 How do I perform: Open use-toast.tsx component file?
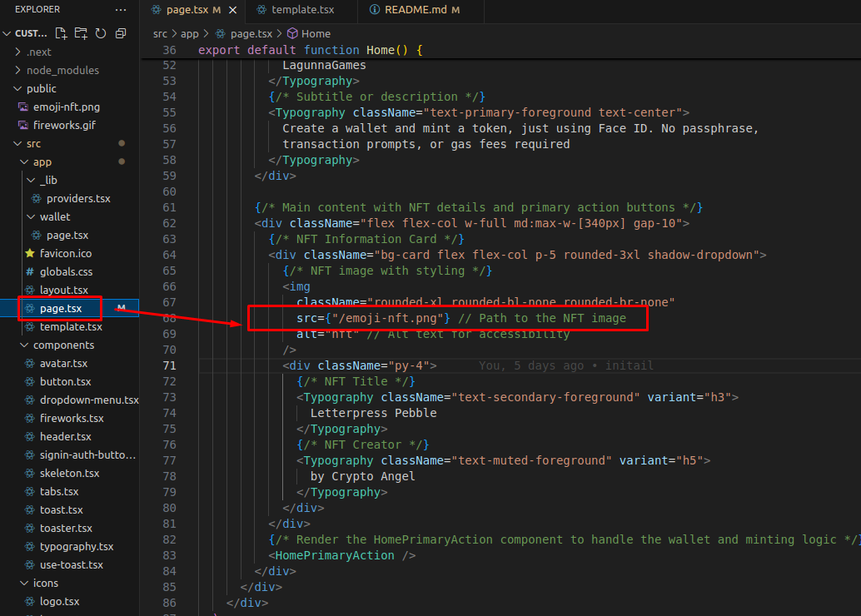[x=69, y=565]
